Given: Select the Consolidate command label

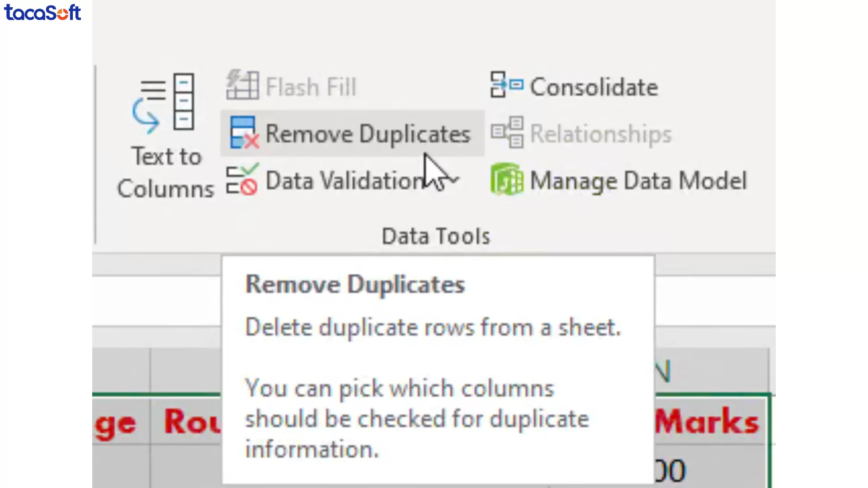Looking at the screenshot, I should 594,87.
